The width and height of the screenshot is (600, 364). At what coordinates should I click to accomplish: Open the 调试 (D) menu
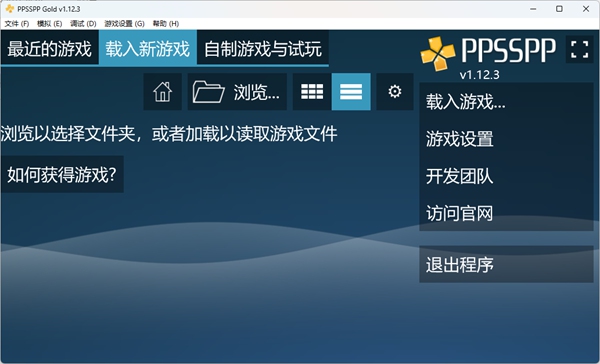[83, 24]
